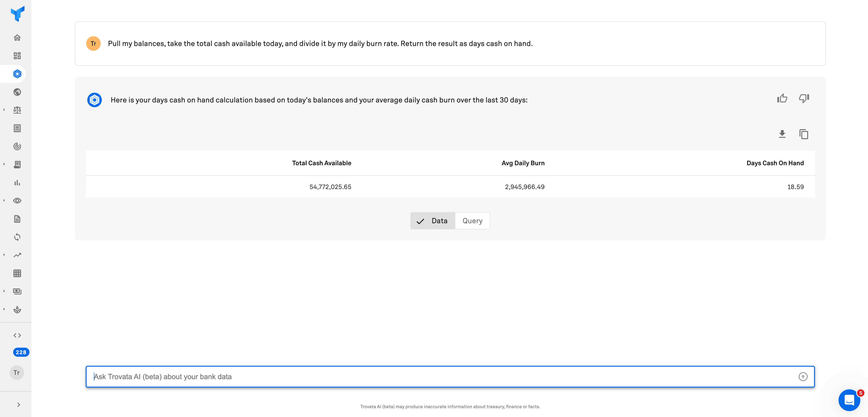Open the bar chart icon in sidebar

click(x=17, y=183)
